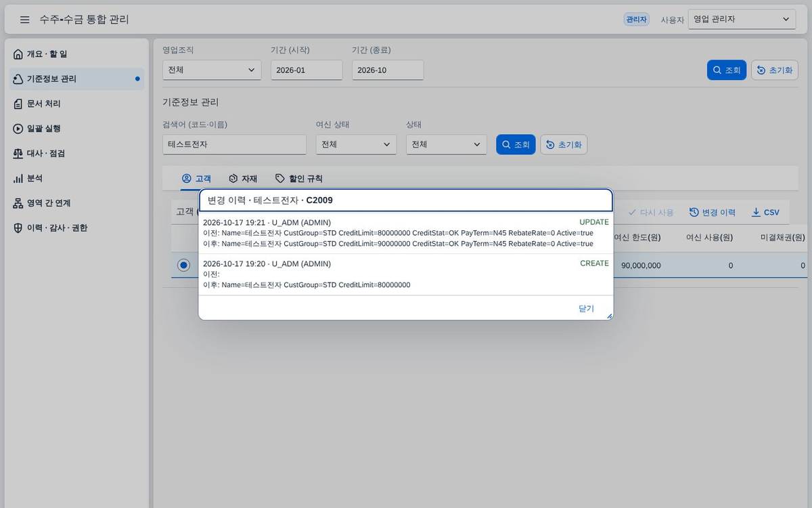Click the 기간 (종료) field 2026-10
The image size is (812, 508).
pyautogui.click(x=388, y=70)
